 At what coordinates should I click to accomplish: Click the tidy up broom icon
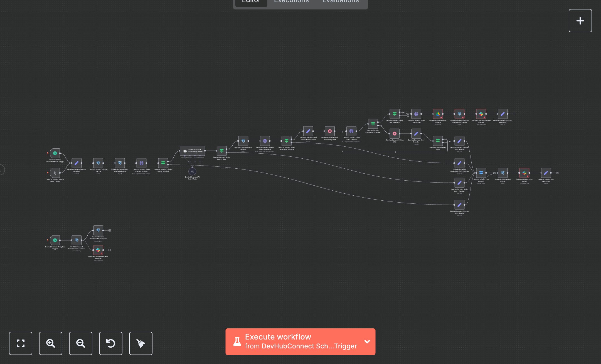(141, 343)
